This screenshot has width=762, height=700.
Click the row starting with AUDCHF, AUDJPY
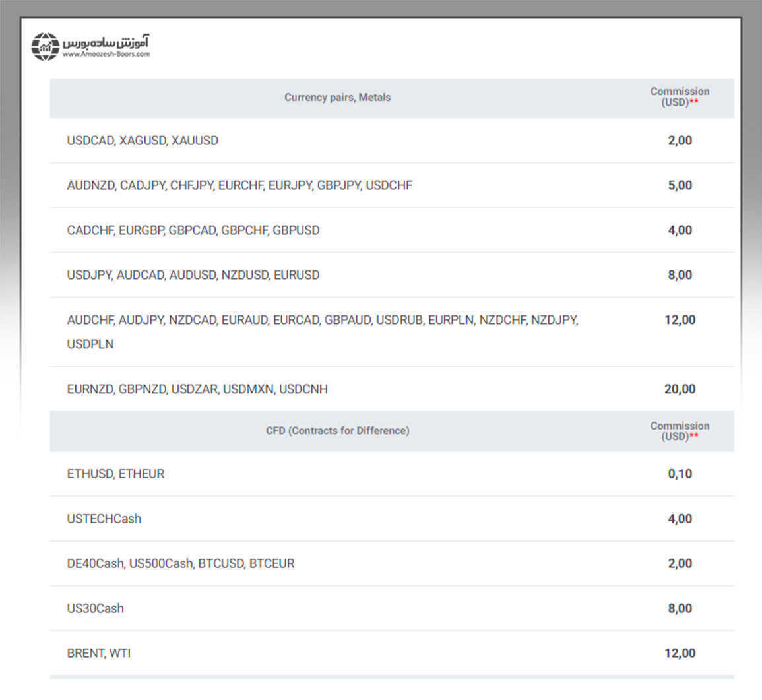click(x=322, y=321)
